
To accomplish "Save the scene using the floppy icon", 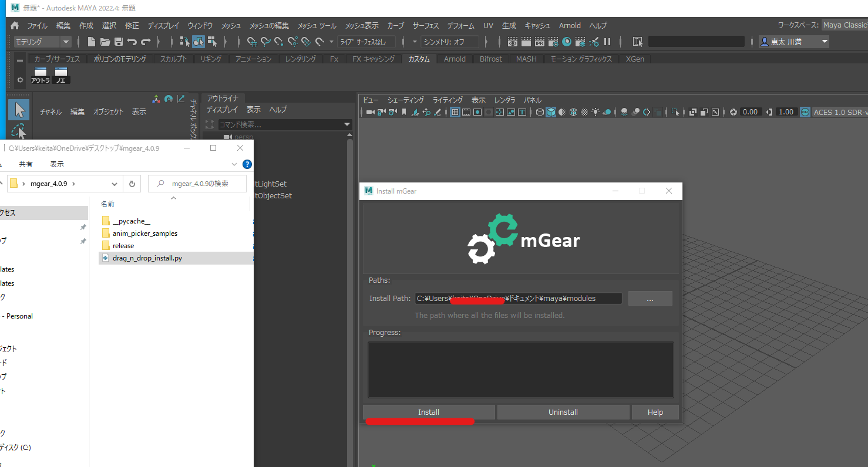I will [119, 42].
